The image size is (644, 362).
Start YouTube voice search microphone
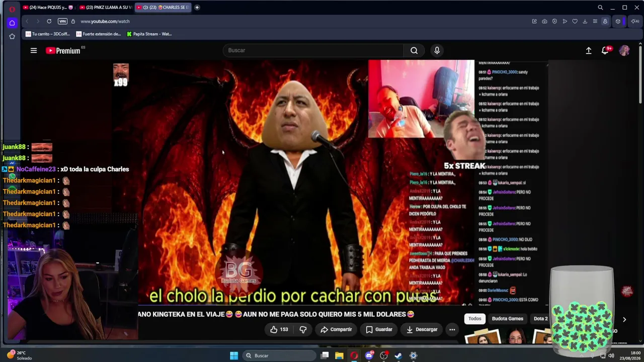[x=437, y=50]
